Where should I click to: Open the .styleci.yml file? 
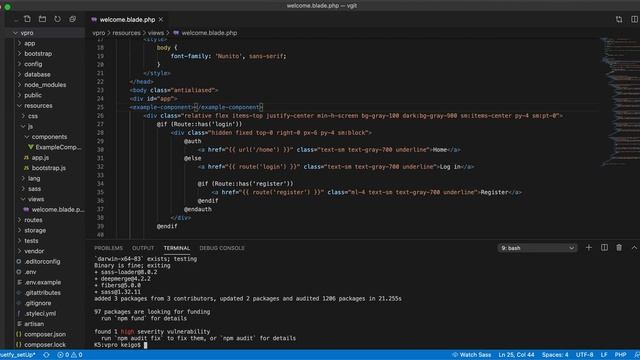(36, 313)
